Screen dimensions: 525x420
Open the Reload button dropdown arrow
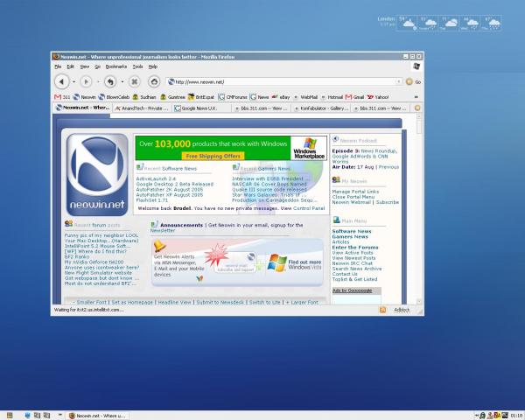coord(122,81)
